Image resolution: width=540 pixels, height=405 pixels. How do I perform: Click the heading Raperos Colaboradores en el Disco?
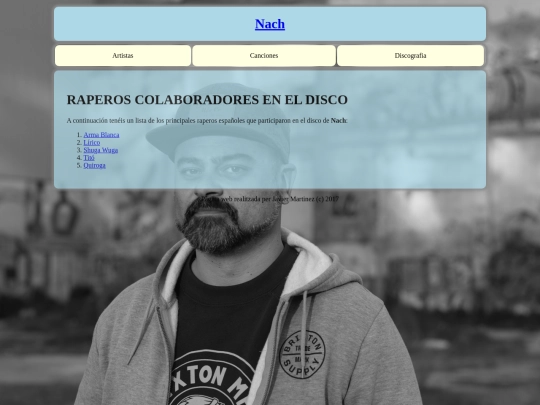pyautogui.click(x=207, y=100)
